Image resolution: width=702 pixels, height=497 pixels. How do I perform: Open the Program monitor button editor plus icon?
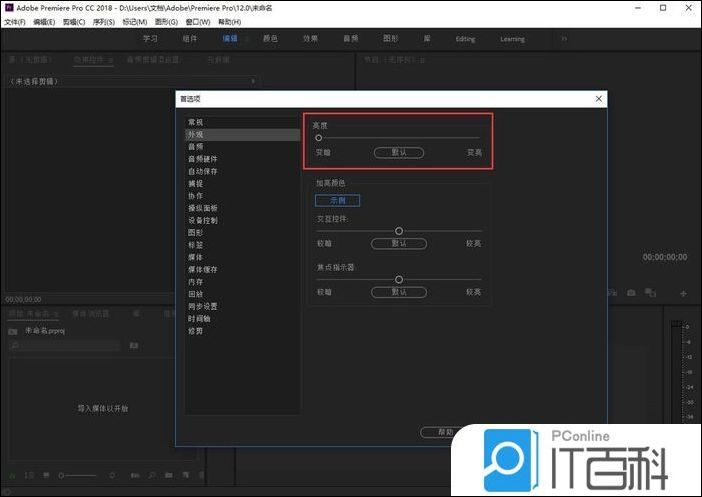coord(683,294)
